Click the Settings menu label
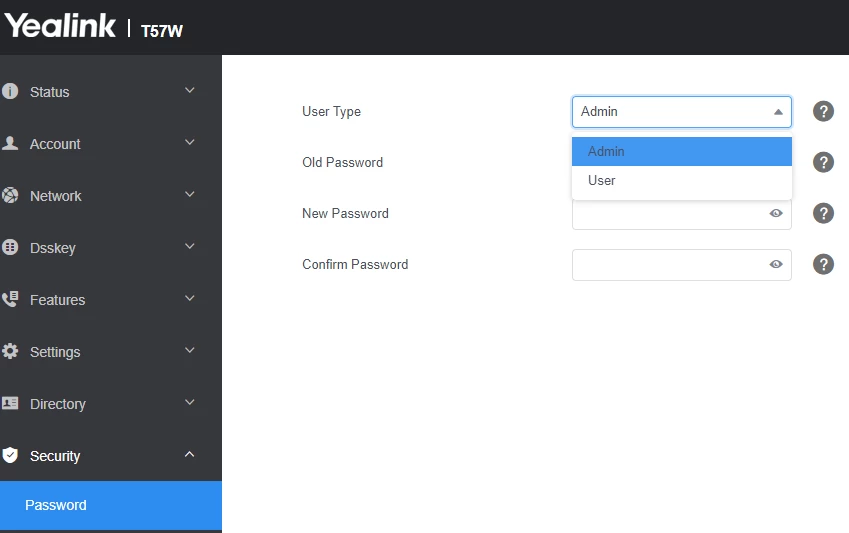849x533 pixels. (x=55, y=352)
